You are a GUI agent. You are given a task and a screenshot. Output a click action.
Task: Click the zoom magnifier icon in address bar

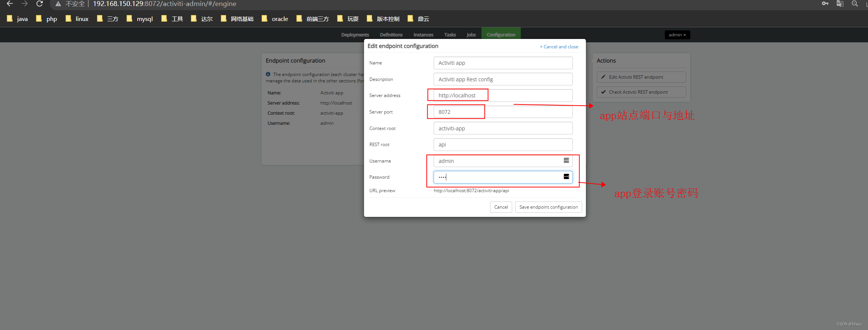[x=855, y=4]
